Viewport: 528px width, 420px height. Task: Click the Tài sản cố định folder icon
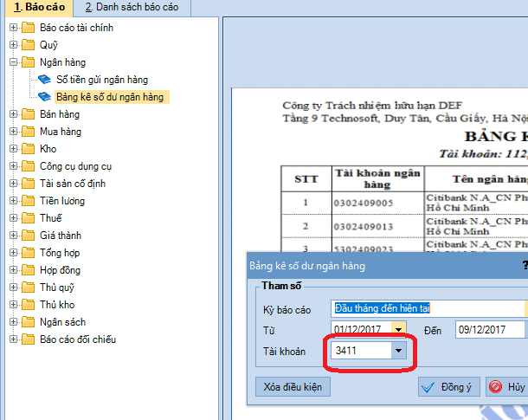click(x=28, y=184)
